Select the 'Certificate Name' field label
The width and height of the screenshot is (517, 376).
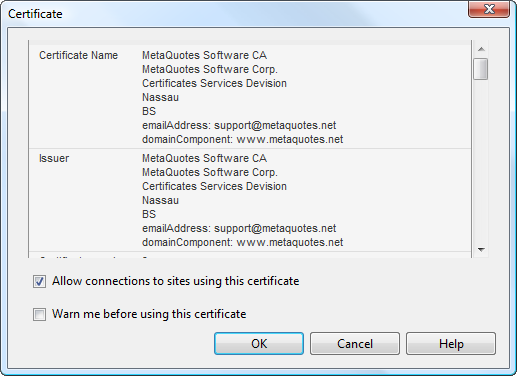click(x=78, y=55)
